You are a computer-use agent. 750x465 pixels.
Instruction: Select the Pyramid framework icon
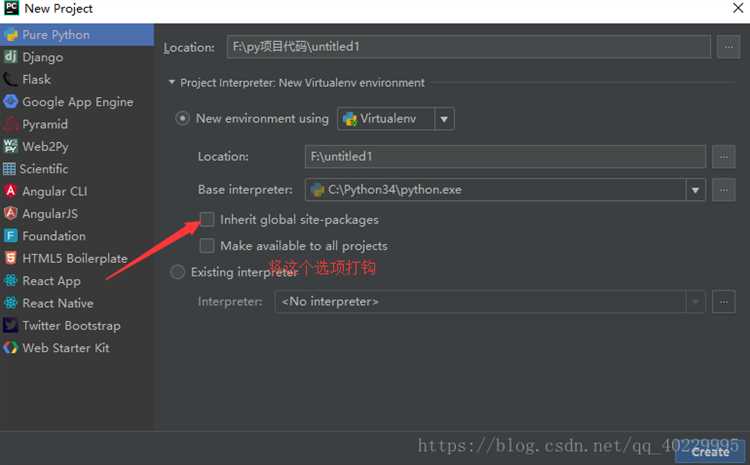pos(11,124)
